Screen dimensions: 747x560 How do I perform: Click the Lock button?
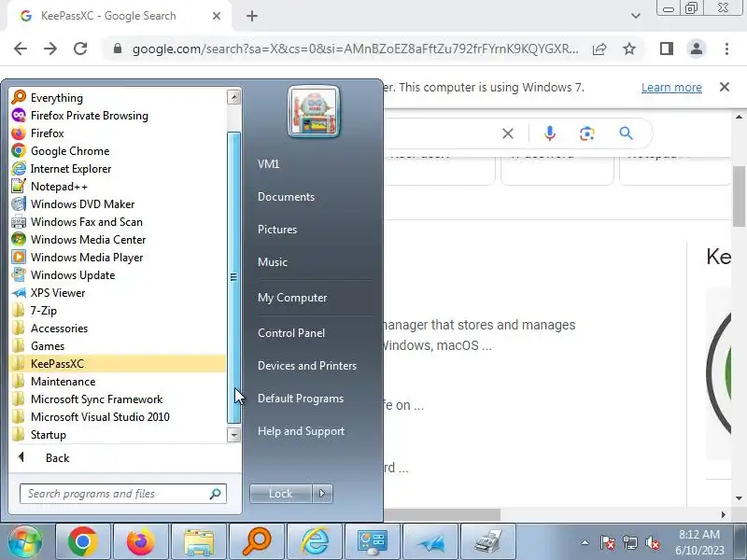tap(281, 494)
